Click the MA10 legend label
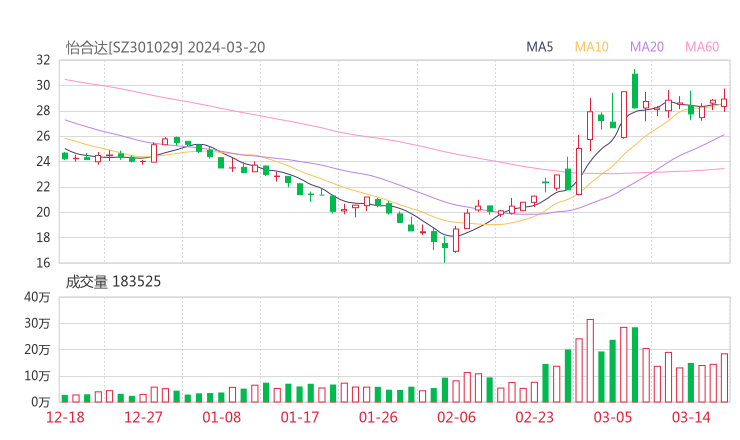 click(591, 47)
